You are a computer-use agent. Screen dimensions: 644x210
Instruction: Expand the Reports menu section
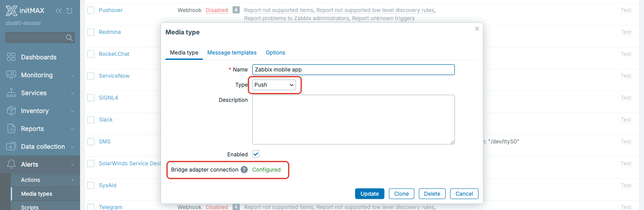pos(72,129)
